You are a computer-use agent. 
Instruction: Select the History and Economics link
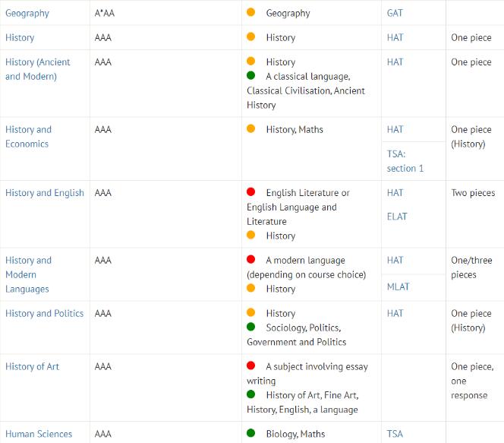(28, 137)
